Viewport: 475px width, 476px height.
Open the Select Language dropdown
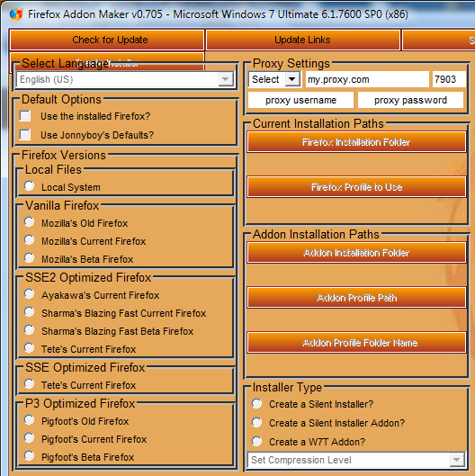click(x=125, y=79)
